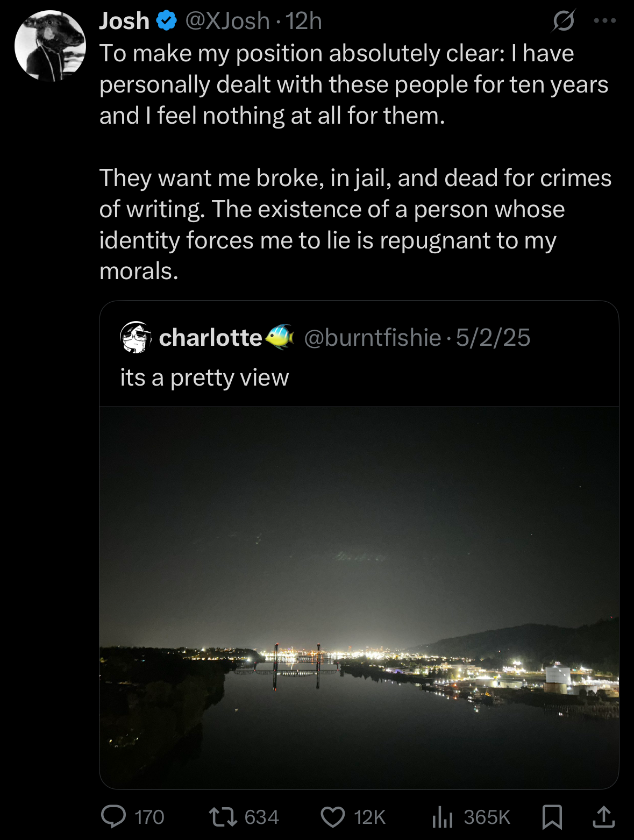Click the 12h post timestamp
The width and height of the screenshot is (634, 840).
[x=304, y=22]
